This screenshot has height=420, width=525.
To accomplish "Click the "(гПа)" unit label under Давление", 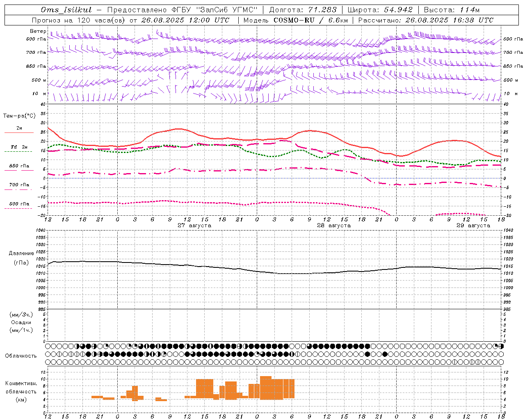I will pyautogui.click(x=21, y=263).
